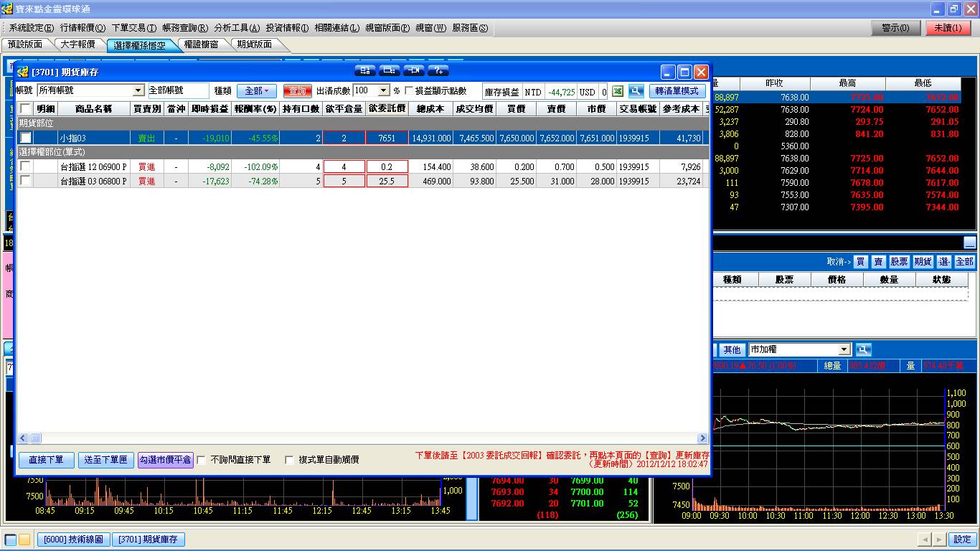Click the help question-mark icon in 期貨庫存 title bar

coord(438,70)
